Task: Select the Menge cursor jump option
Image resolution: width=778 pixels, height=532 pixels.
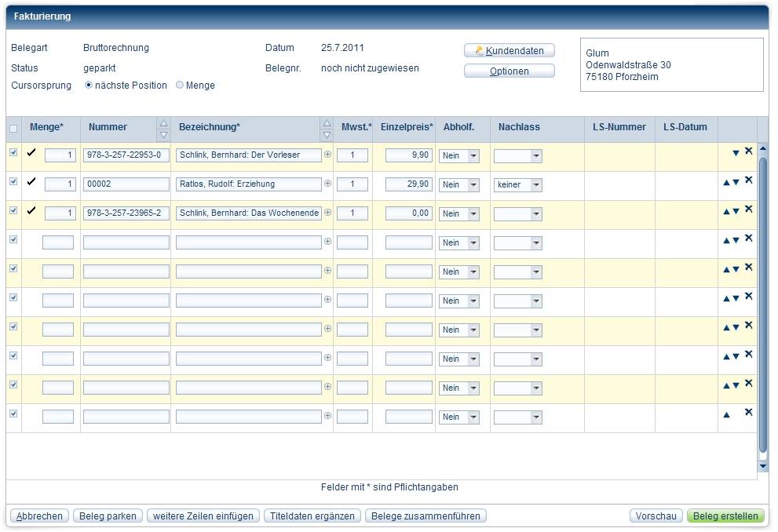Action: [180, 86]
